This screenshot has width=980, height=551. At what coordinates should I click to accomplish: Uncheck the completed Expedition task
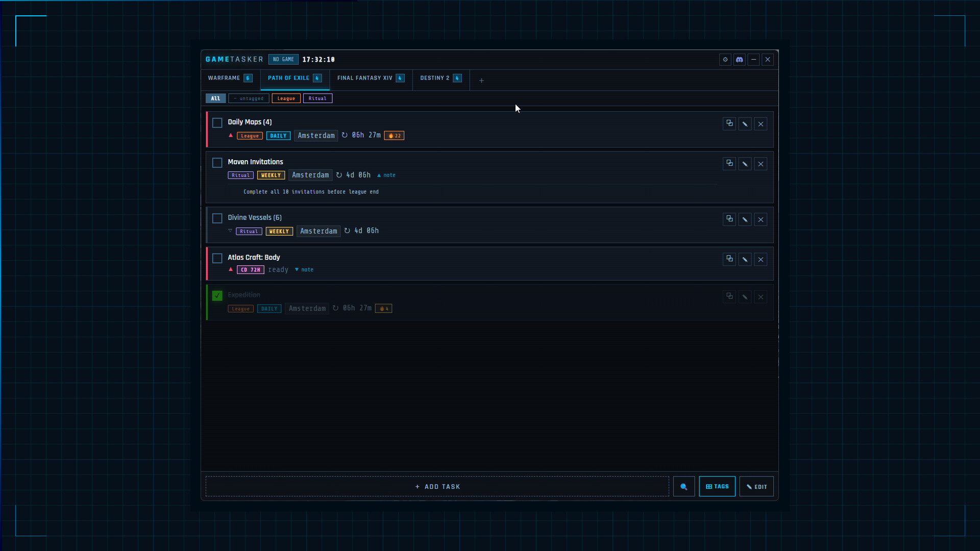click(x=217, y=296)
